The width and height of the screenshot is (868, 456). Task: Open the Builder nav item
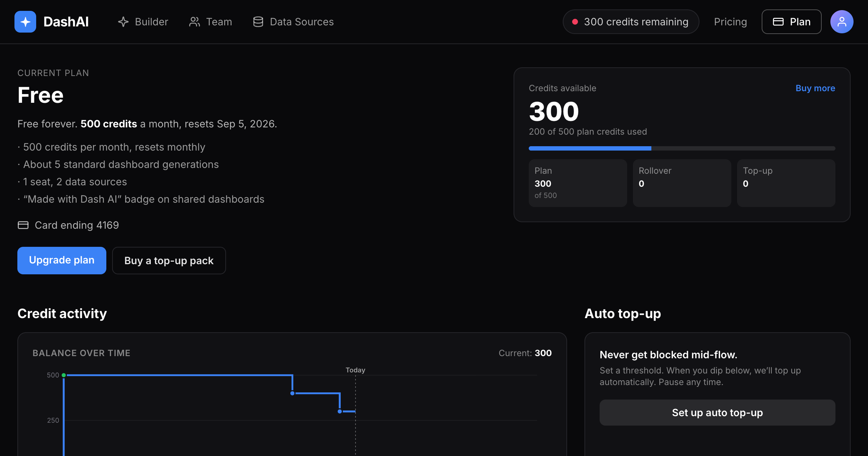143,22
